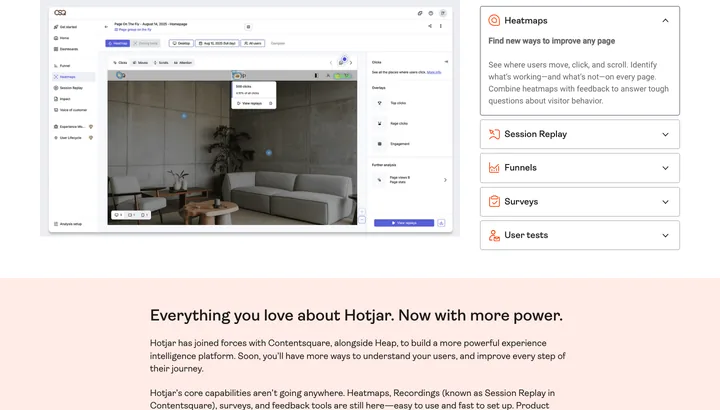The height and width of the screenshot is (410, 720).
Task: Open Analysis setup in the sidebar
Action: [x=68, y=224]
